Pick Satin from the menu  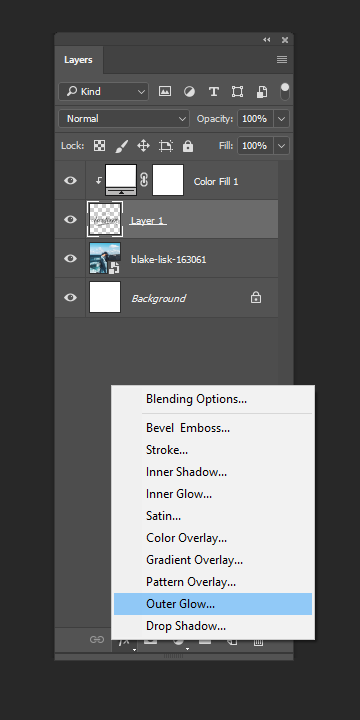(x=213, y=516)
